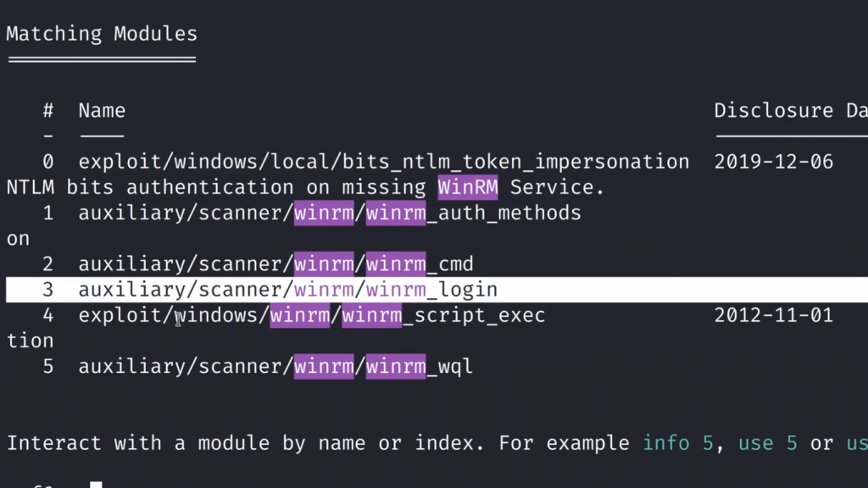Click the winrm_cmd scanner module
Viewport: 868px width, 488px height.
pyautogui.click(x=275, y=264)
